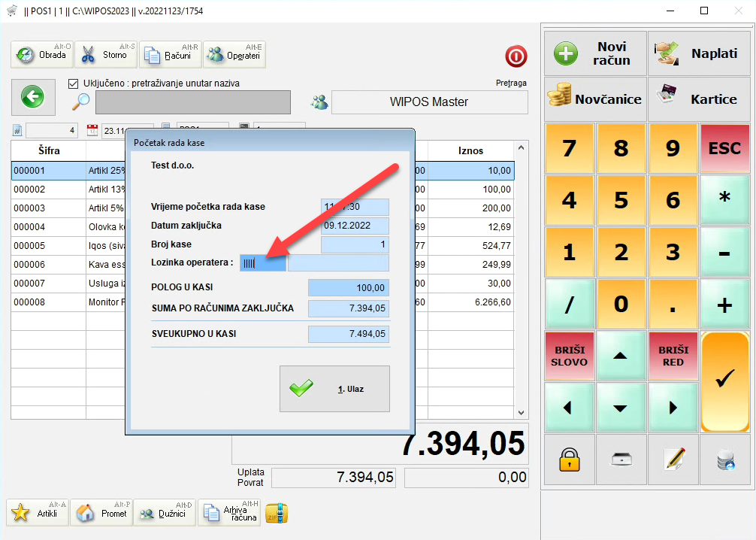Image resolution: width=756 pixels, height=540 pixels.
Task: Create new receipt with Novi račun
Action: (x=594, y=53)
